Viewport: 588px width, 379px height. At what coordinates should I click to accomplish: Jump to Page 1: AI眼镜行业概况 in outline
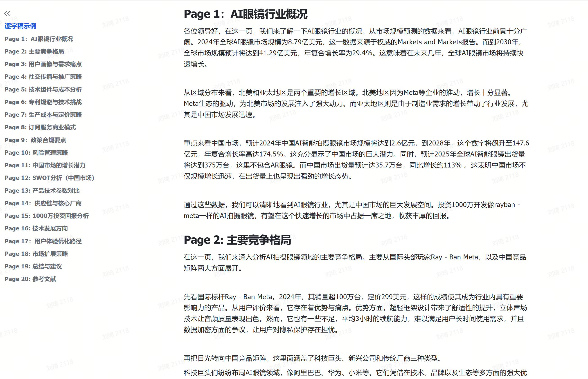tap(39, 39)
